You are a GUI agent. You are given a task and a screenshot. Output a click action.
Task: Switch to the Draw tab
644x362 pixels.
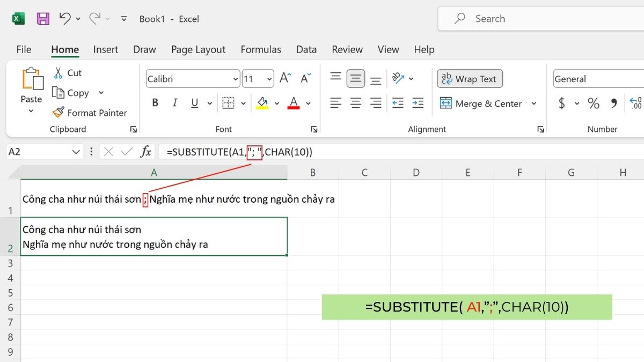pos(144,49)
